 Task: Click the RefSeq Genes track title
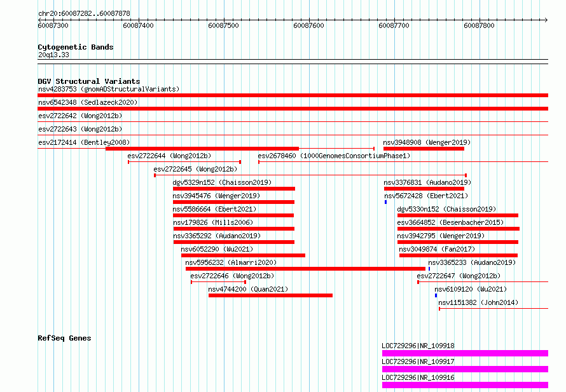click(64, 338)
